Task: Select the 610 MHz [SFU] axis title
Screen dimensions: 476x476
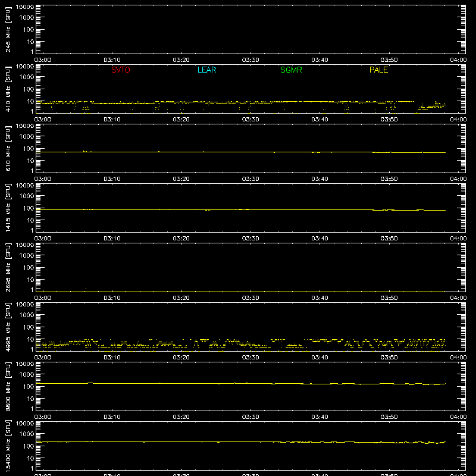Action: [8, 149]
